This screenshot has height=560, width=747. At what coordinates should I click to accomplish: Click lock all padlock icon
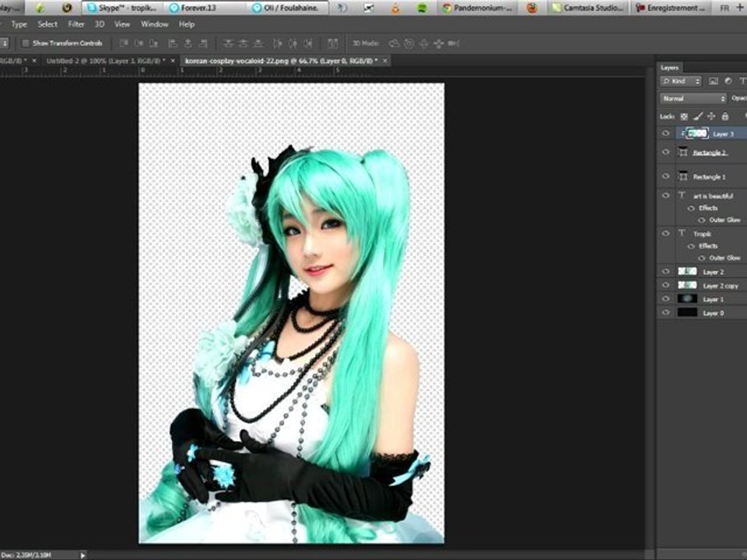coord(724,116)
